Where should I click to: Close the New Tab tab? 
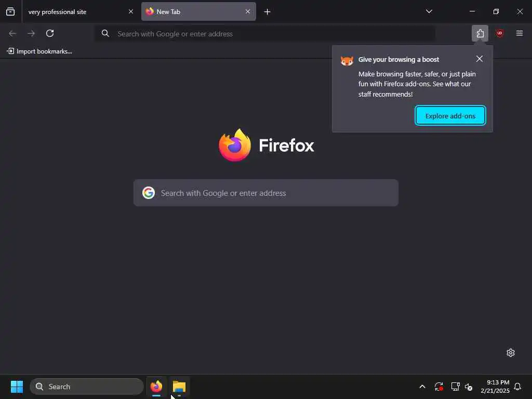[x=248, y=11]
